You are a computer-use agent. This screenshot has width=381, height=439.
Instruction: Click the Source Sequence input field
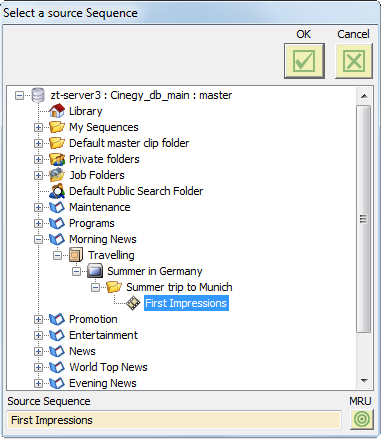tap(174, 420)
